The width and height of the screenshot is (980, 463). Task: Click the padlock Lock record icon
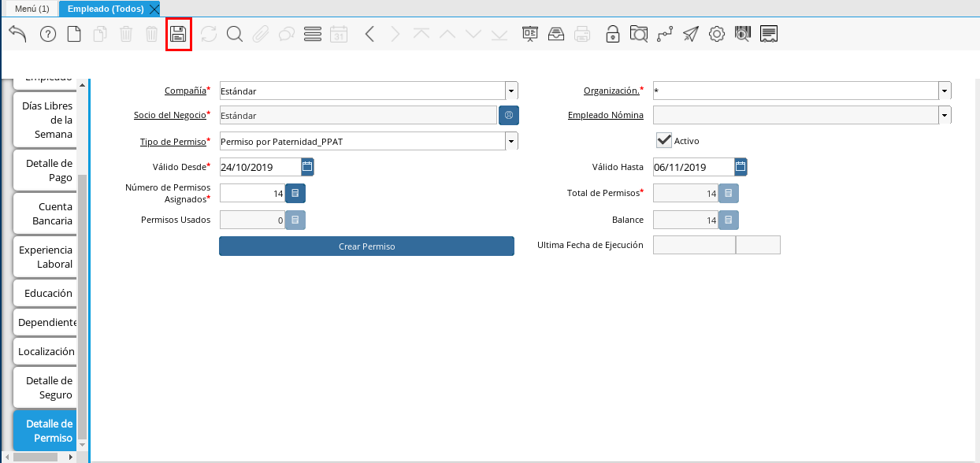[612, 34]
